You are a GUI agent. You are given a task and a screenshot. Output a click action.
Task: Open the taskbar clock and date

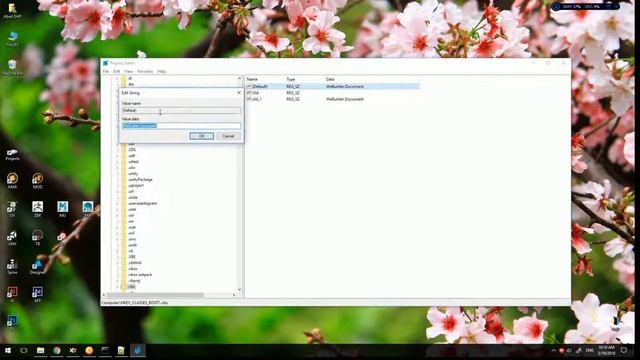pyautogui.click(x=607, y=351)
